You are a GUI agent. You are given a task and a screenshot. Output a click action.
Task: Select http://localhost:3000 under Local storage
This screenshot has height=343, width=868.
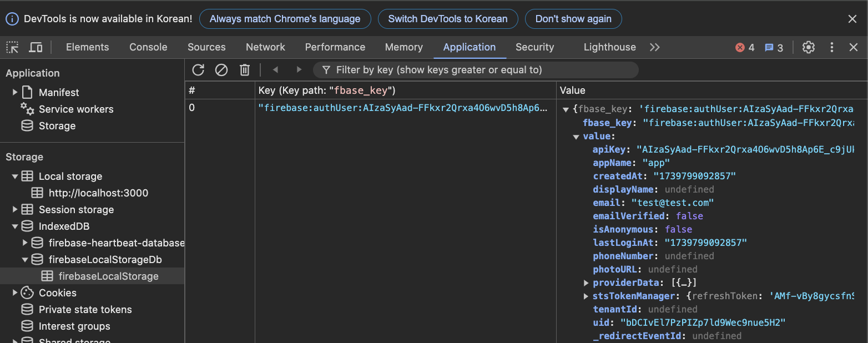pos(98,193)
